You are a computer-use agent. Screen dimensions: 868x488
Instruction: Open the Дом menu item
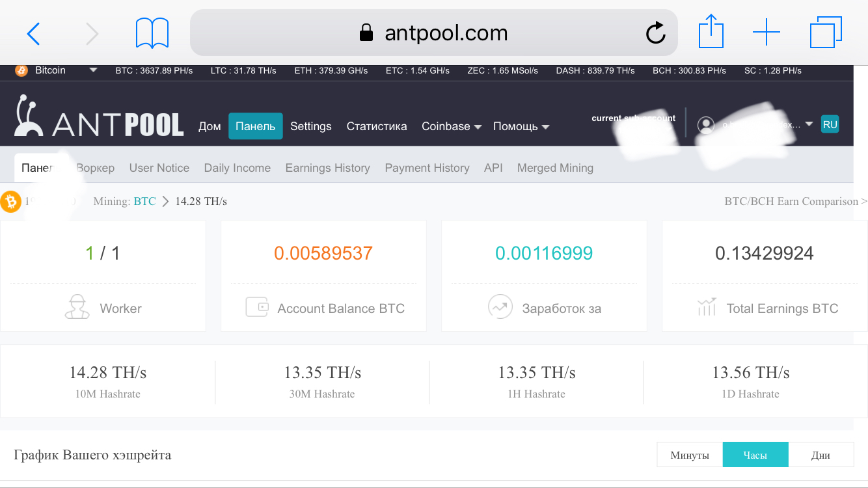coord(210,126)
